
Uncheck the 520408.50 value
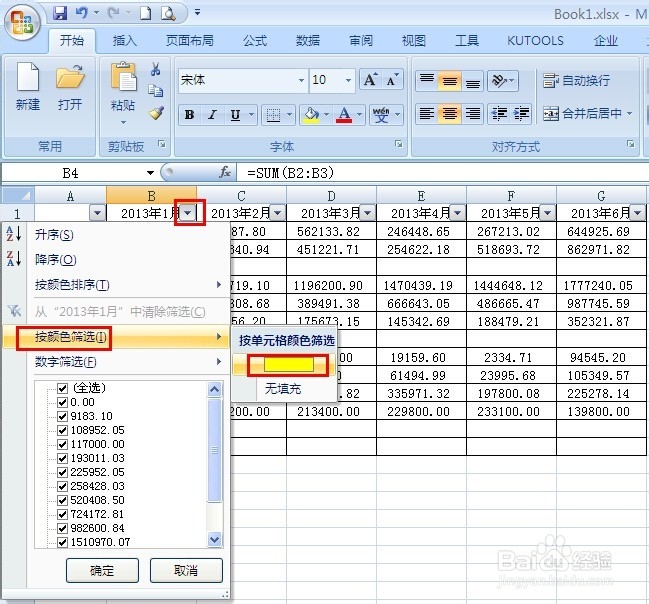tap(62, 501)
